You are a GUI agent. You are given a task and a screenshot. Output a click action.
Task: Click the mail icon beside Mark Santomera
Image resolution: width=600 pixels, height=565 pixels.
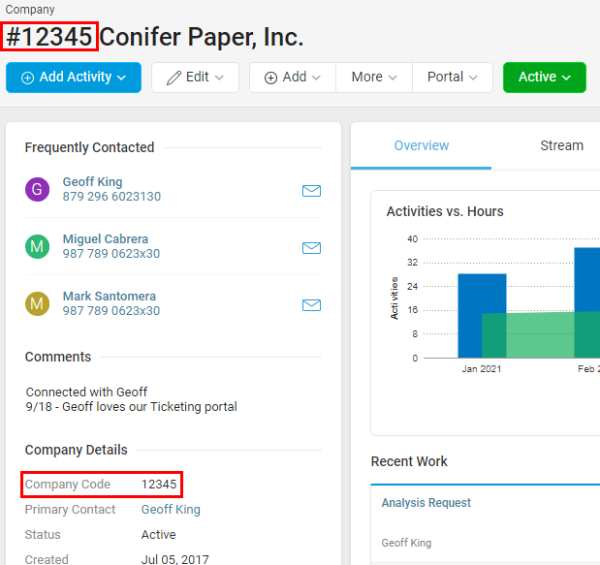pos(311,304)
